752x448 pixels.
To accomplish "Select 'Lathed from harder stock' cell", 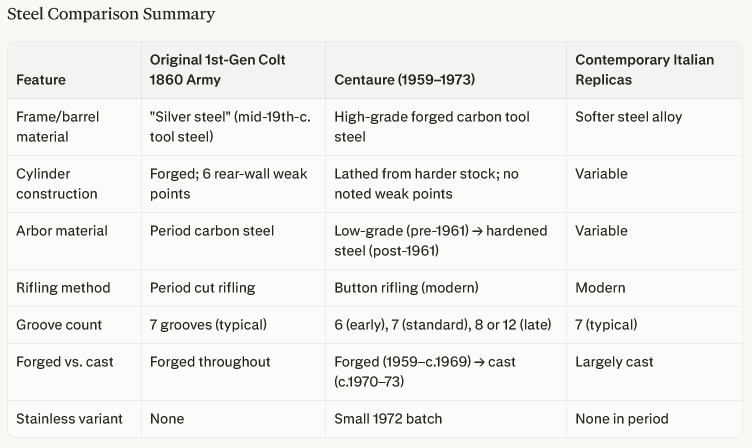I will tap(426, 184).
